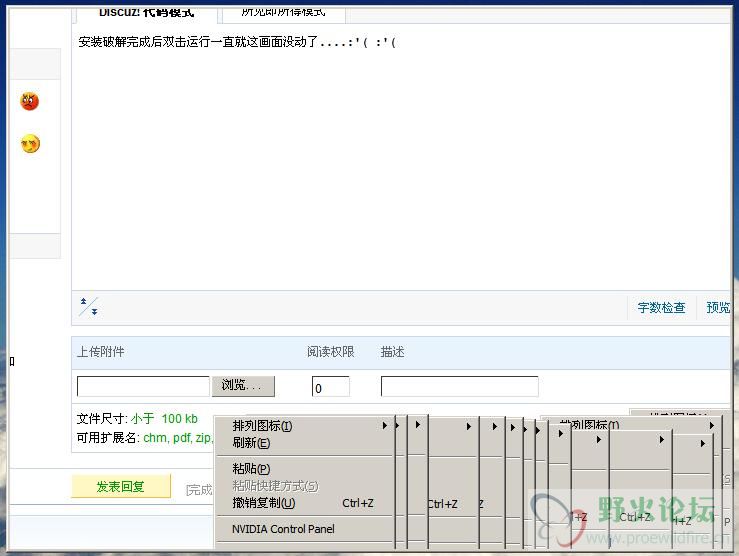Click the 描述 column header

coord(392,352)
